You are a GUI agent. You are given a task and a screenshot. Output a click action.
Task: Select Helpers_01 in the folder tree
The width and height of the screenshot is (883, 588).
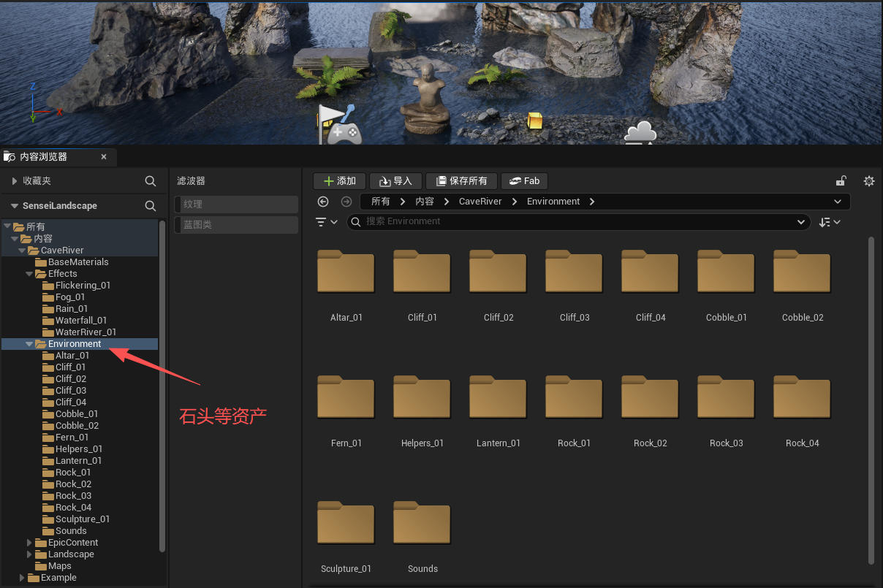[78, 449]
